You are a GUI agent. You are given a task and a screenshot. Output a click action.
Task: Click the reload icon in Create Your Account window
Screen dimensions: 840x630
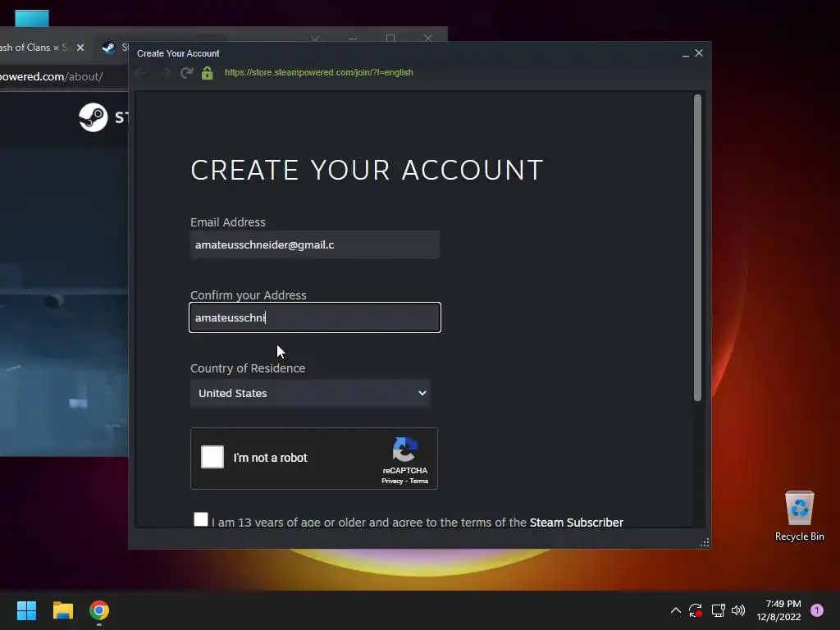[x=186, y=72]
